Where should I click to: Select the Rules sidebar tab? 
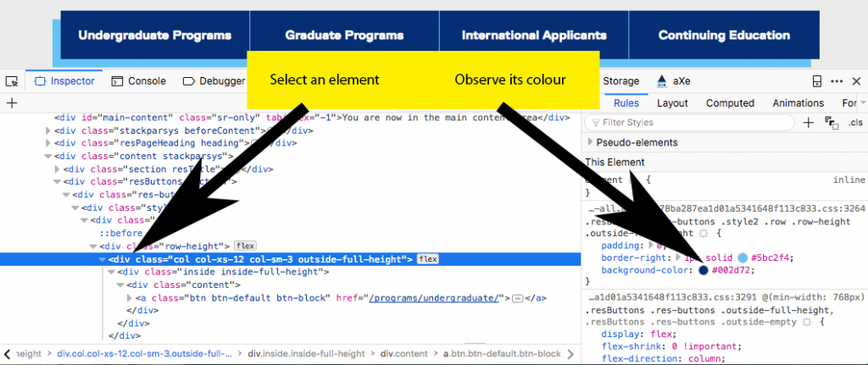tap(626, 102)
